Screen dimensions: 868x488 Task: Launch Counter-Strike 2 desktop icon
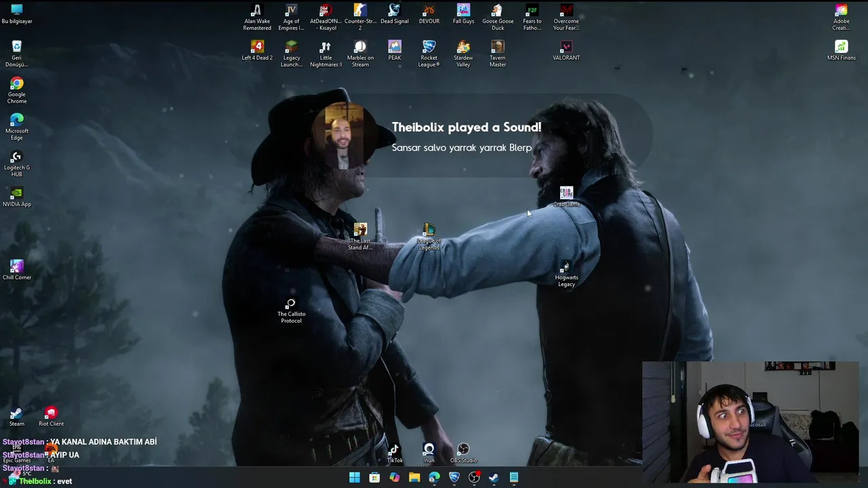(360, 18)
